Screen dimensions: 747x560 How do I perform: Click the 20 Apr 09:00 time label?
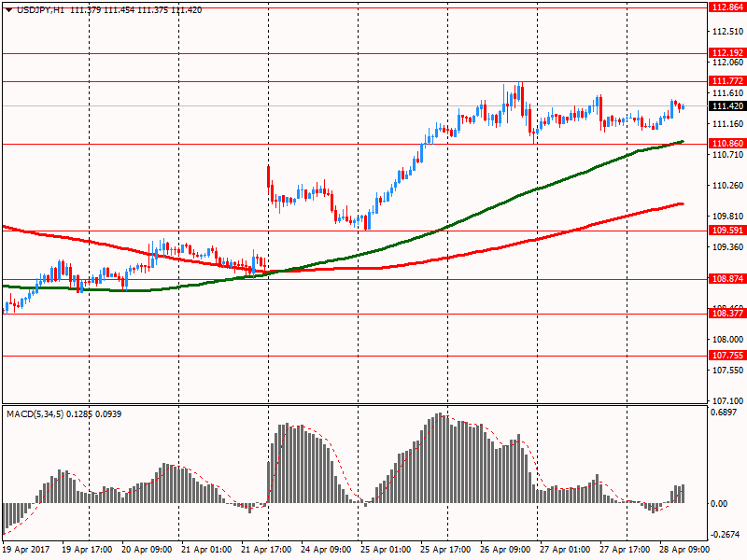pos(147,550)
